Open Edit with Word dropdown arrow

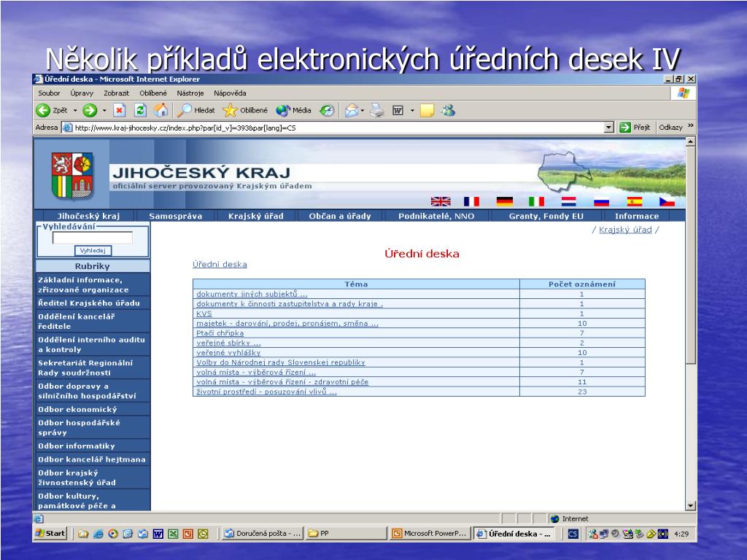point(413,111)
